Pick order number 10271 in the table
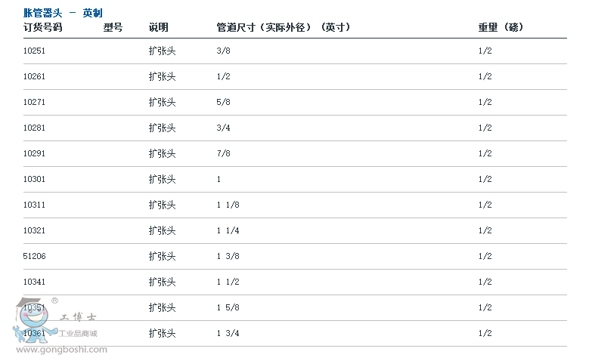The height and width of the screenshot is (364, 589). (35, 102)
